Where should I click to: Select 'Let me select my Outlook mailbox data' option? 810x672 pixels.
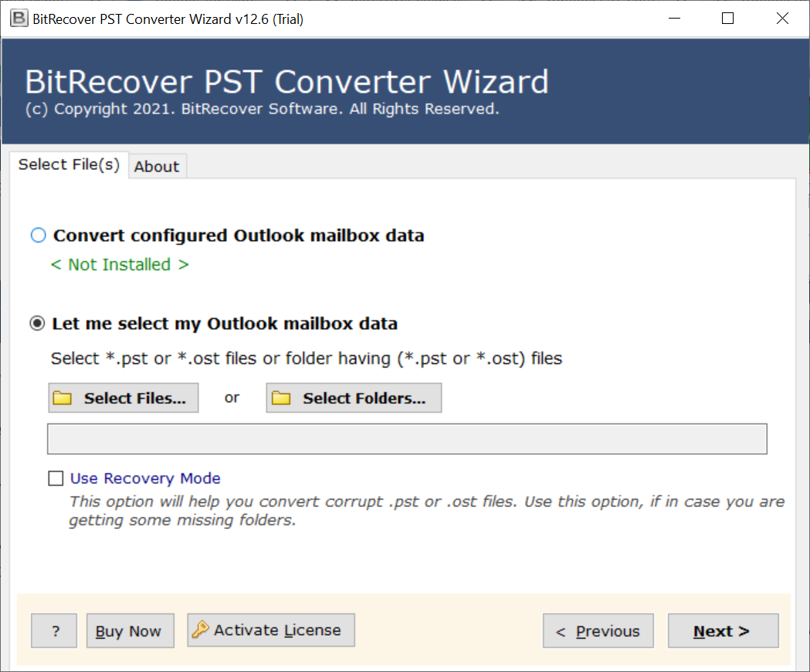[37, 324]
